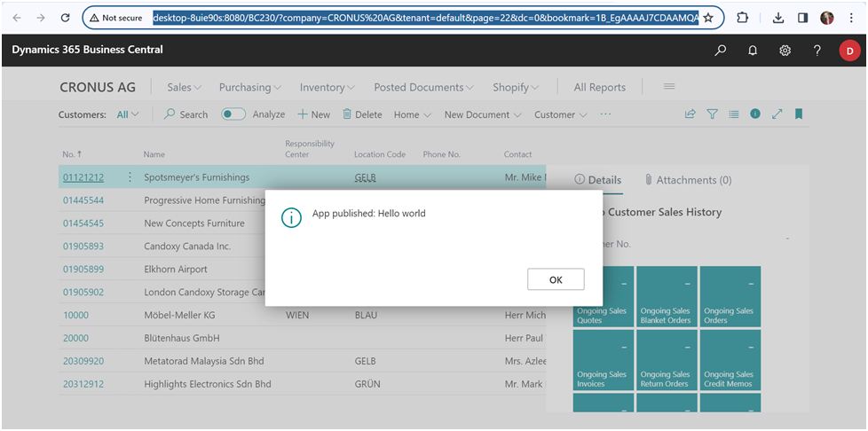This screenshot has width=868, height=431.
Task: Open the All Reports menu item
Action: pos(599,87)
